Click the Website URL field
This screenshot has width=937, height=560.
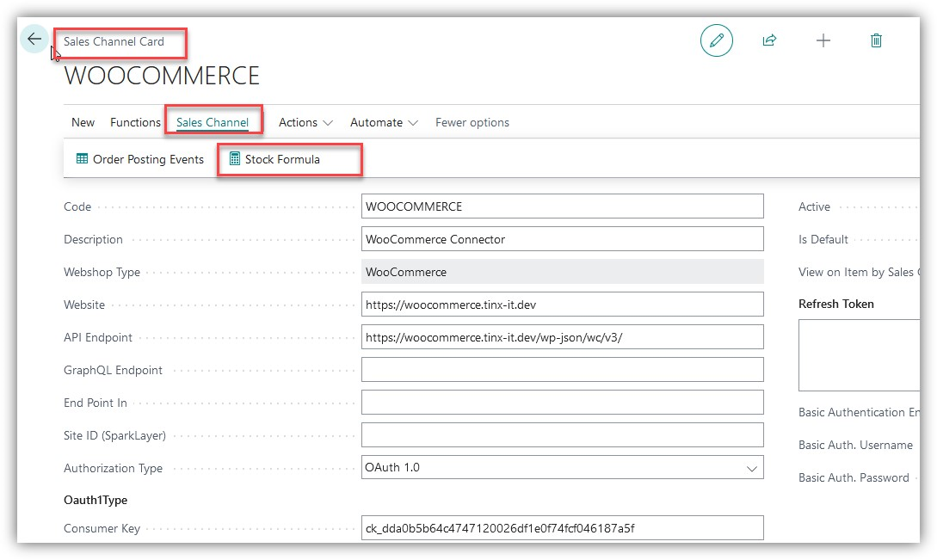click(x=563, y=305)
